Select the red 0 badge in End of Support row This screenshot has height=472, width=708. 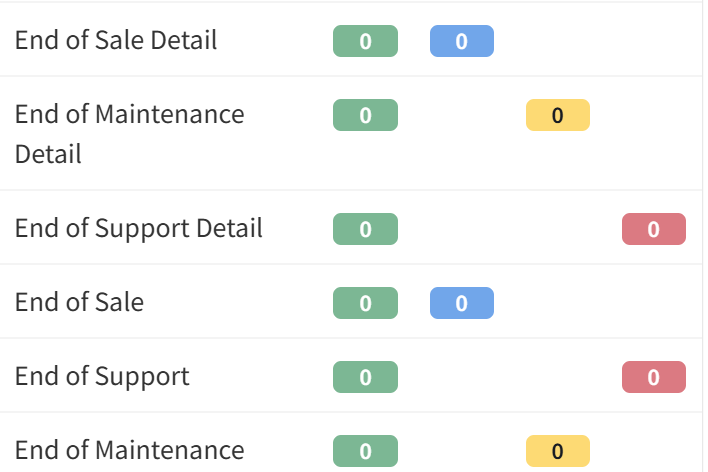tap(653, 377)
